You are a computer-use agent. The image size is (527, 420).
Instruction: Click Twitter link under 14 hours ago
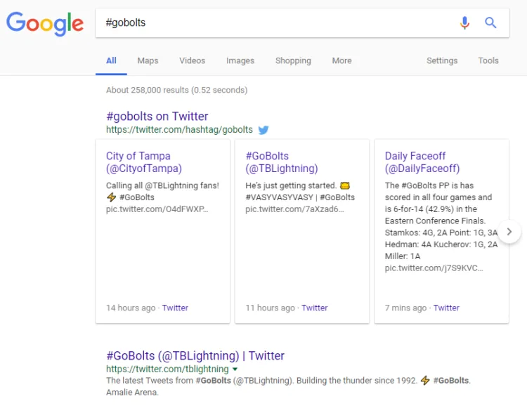click(x=175, y=308)
